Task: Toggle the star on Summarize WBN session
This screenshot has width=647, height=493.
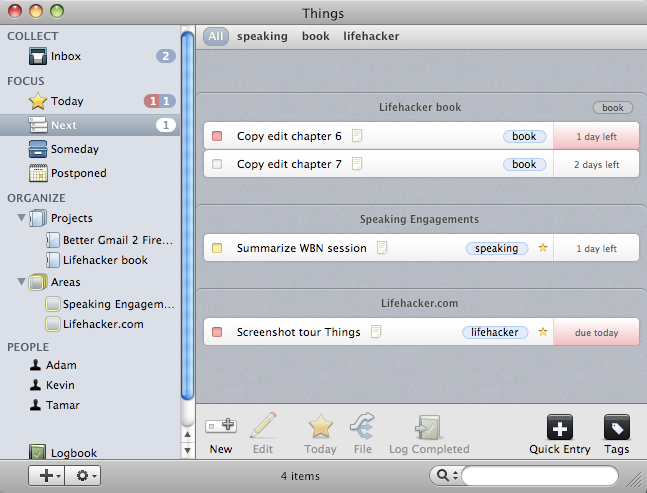Action: click(543, 248)
